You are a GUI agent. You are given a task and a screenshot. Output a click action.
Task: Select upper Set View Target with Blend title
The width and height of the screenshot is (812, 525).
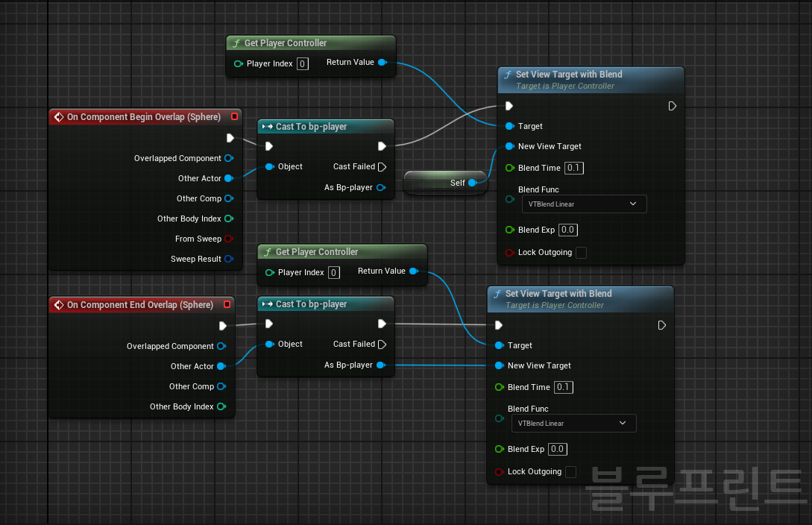point(569,75)
